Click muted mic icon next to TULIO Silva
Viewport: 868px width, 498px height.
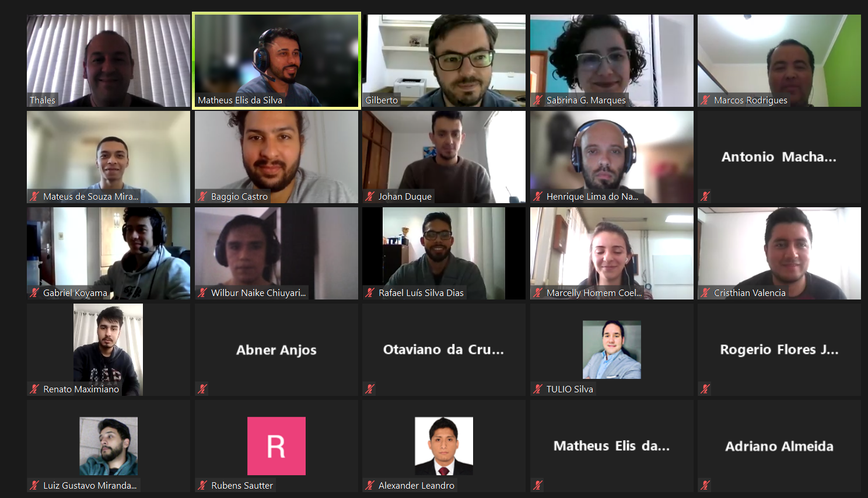[x=538, y=389]
